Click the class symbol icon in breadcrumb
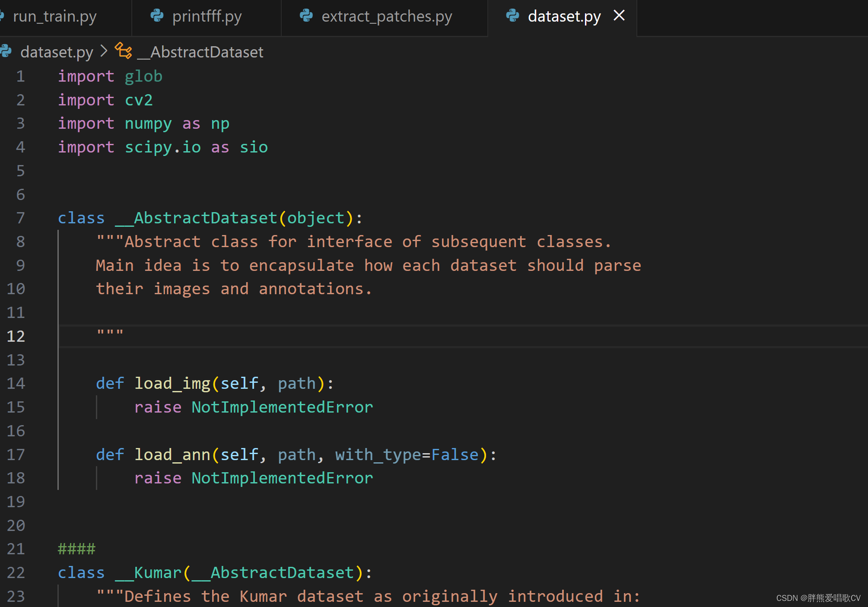The image size is (868, 607). 124,51
